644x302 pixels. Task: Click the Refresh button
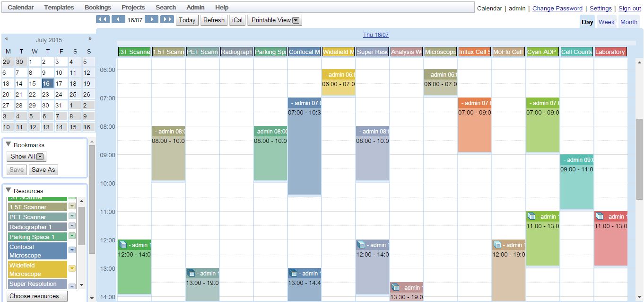214,20
